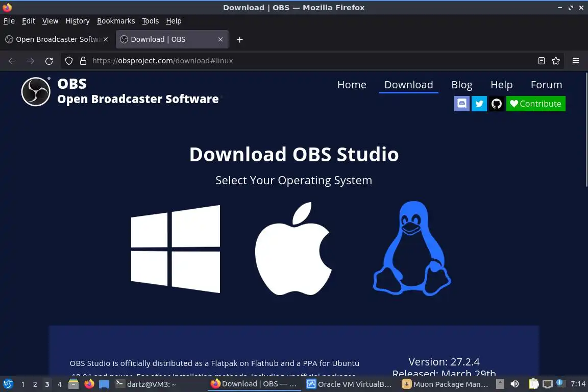Go forward using browser forward arrow
This screenshot has height=392, width=588.
tap(31, 61)
